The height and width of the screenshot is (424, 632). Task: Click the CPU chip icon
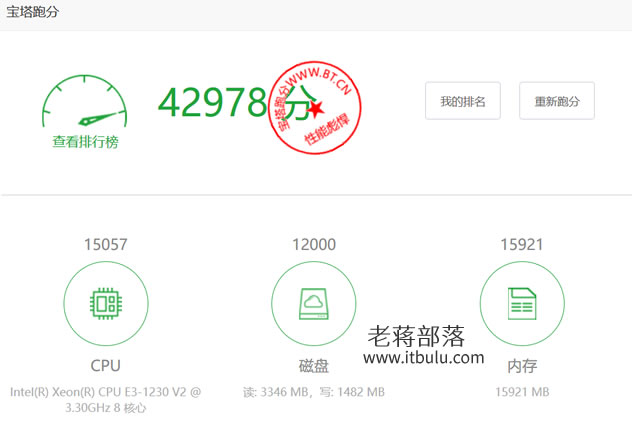pos(106,303)
